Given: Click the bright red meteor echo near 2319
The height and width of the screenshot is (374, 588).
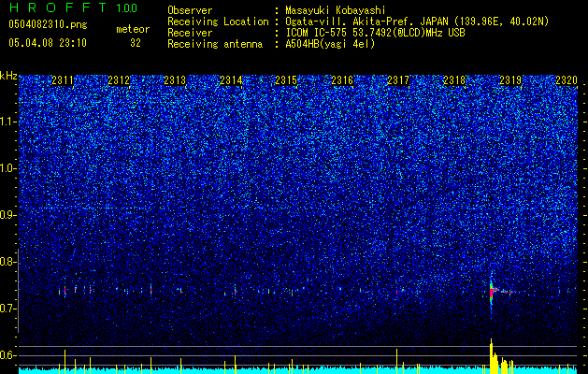Looking at the screenshot, I should 492,291.
